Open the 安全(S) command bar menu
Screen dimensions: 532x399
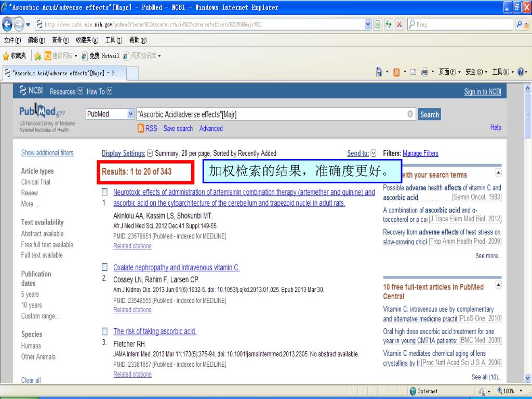476,72
